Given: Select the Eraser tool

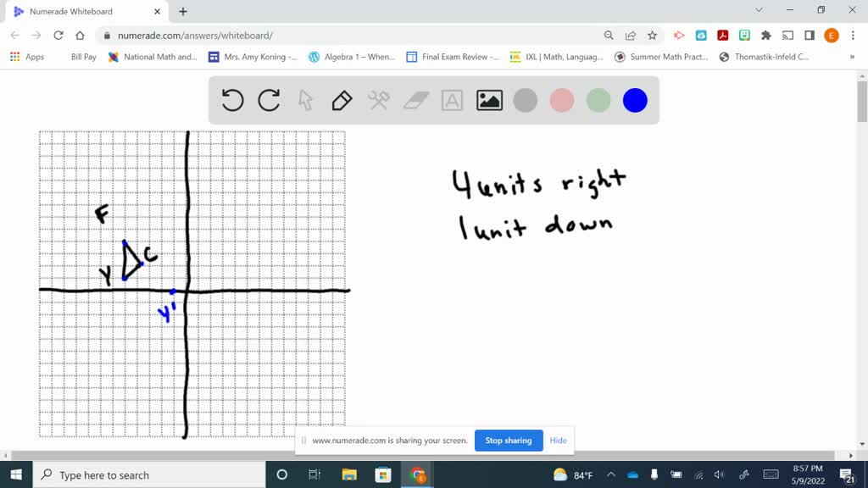Looking at the screenshot, I should click(x=415, y=100).
